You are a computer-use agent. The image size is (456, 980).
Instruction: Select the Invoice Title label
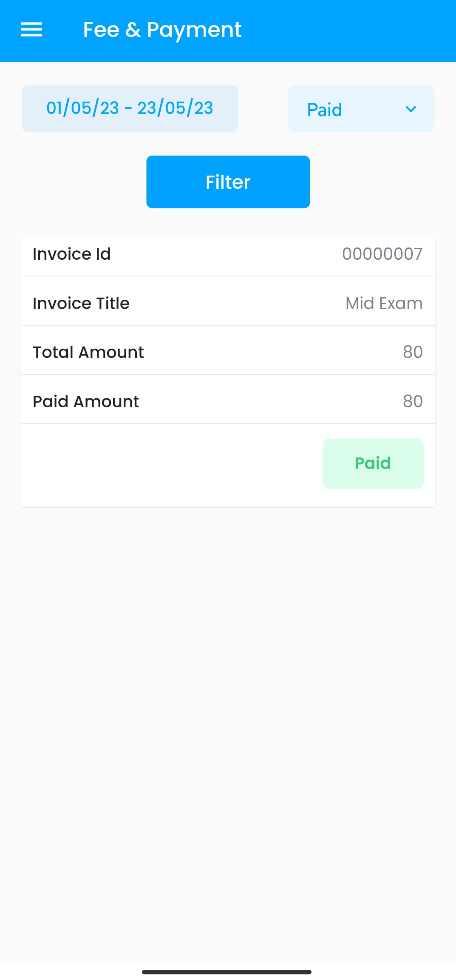(81, 304)
